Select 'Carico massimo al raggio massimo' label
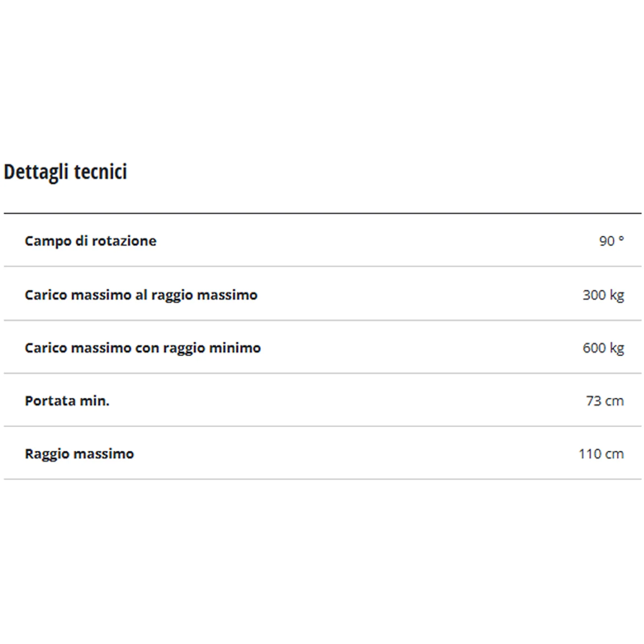 click(141, 295)
